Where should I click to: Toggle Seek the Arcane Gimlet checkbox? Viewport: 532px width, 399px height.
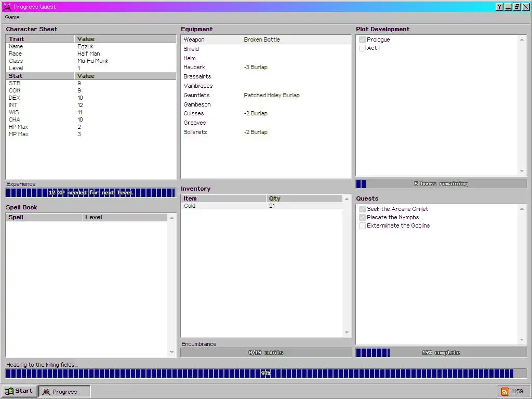362,209
